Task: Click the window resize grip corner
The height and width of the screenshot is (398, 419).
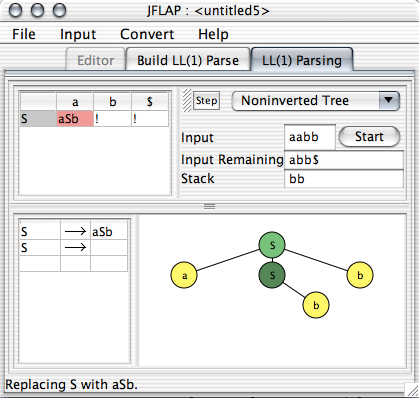Action: click(x=412, y=390)
